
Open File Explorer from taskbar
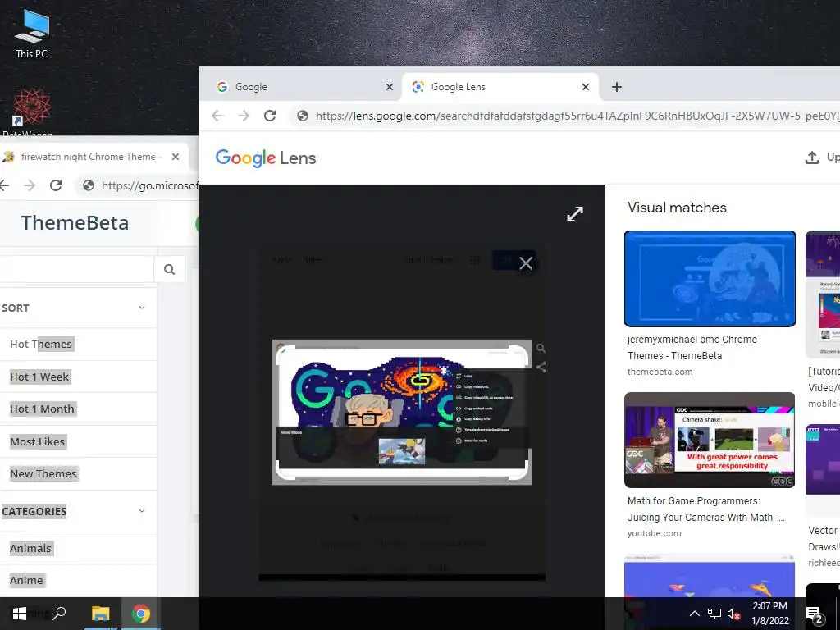100,614
